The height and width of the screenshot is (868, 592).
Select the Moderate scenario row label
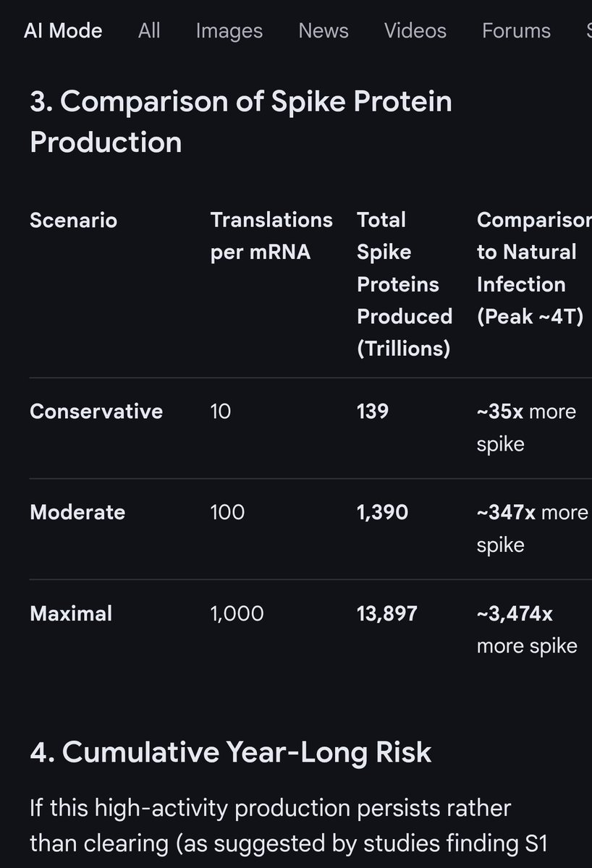pyautogui.click(x=77, y=513)
